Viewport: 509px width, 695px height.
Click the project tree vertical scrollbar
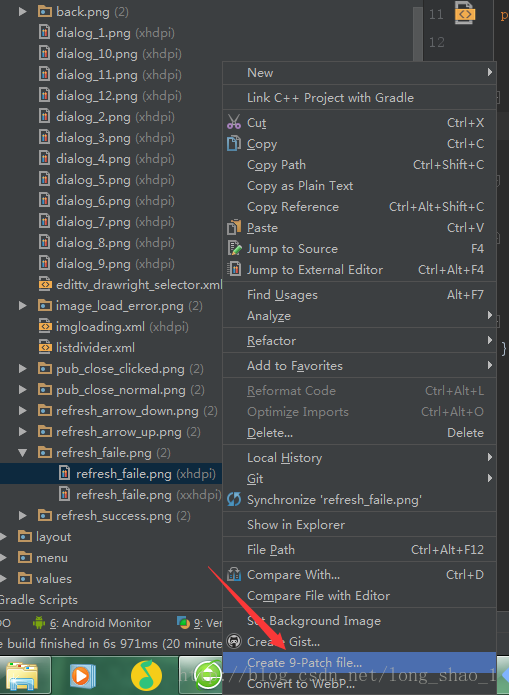coord(417,33)
